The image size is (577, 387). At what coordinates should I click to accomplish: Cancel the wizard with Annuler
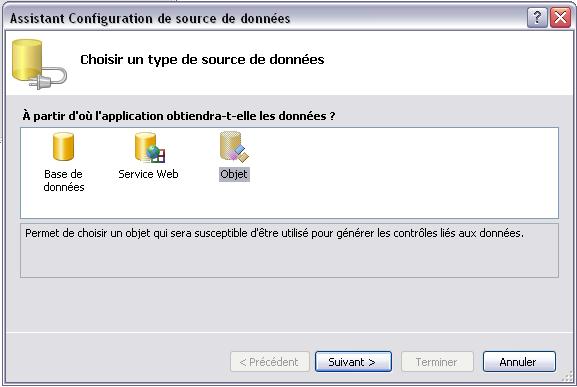519,362
